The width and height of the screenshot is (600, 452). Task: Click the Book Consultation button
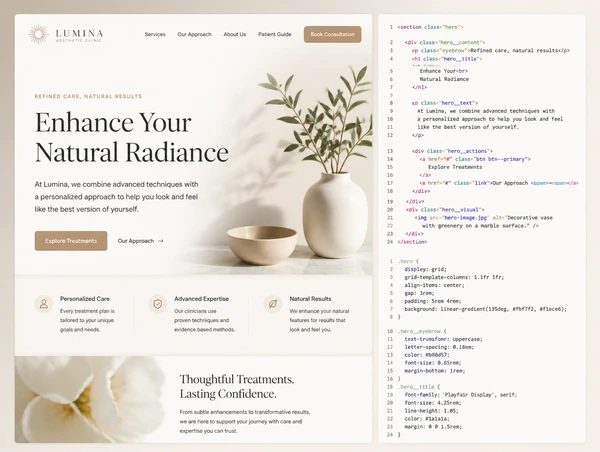click(333, 34)
